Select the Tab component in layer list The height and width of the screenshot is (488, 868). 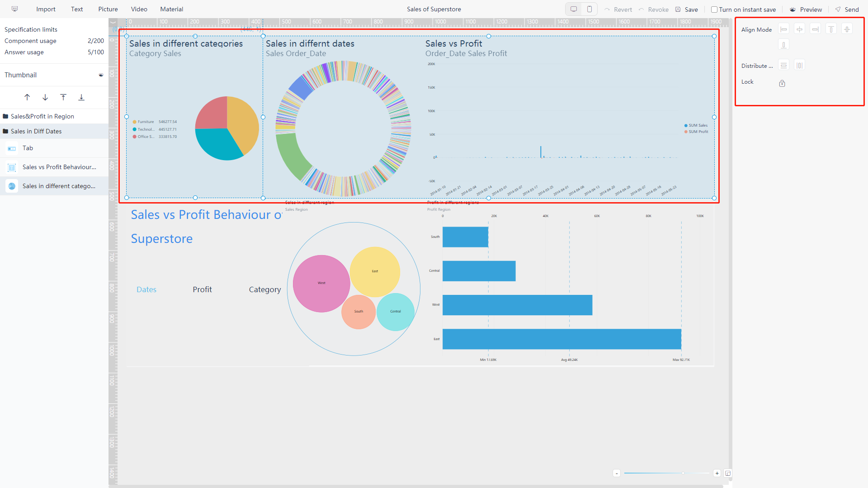(x=54, y=148)
